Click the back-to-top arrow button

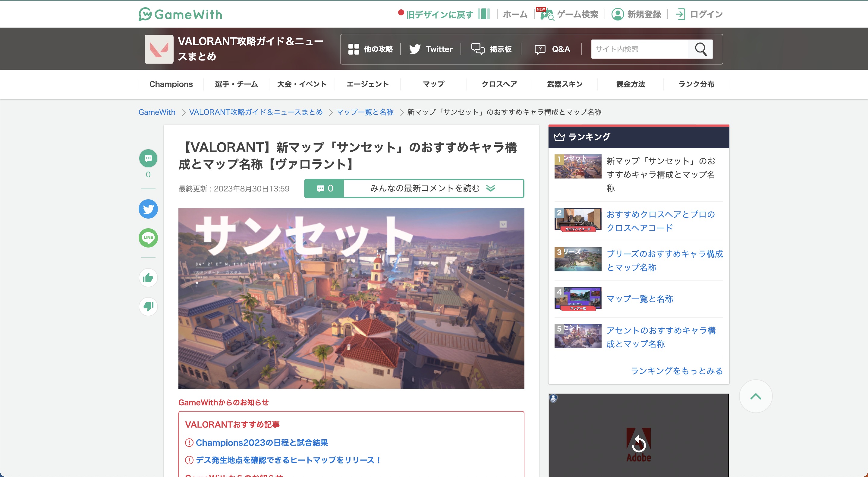pos(756,396)
